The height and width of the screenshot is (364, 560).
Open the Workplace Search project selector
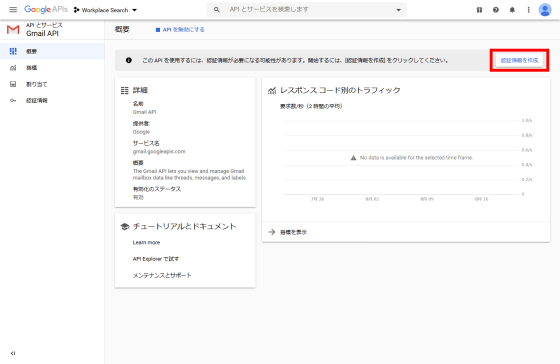tap(105, 10)
